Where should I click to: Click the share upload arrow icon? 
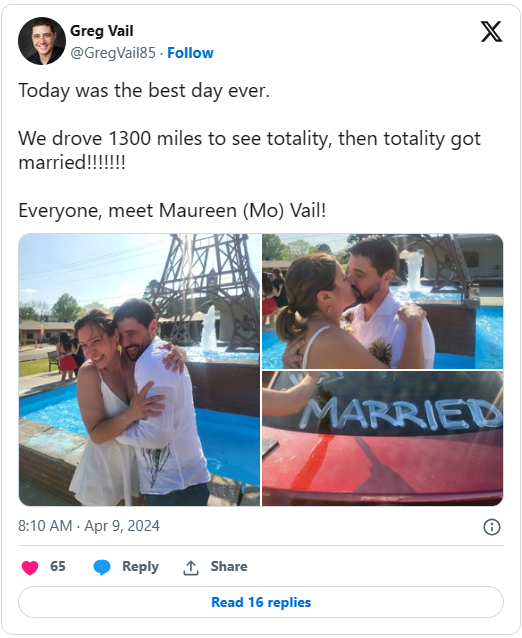click(x=191, y=568)
